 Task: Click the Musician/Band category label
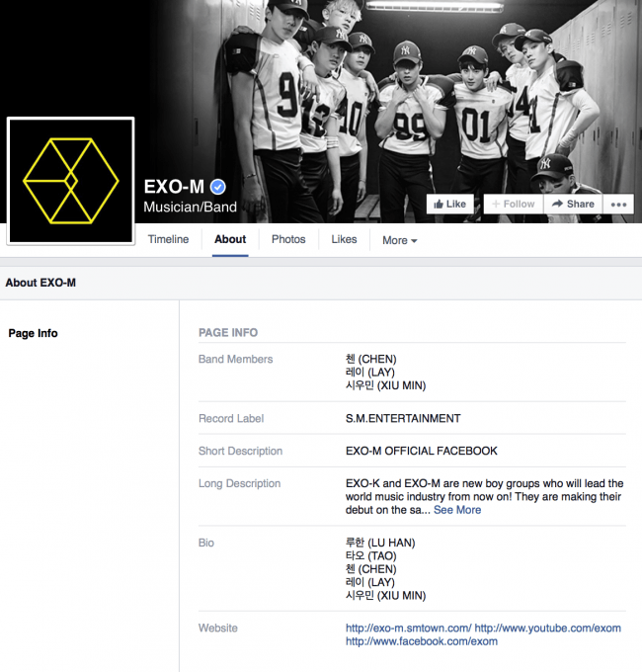pos(190,207)
